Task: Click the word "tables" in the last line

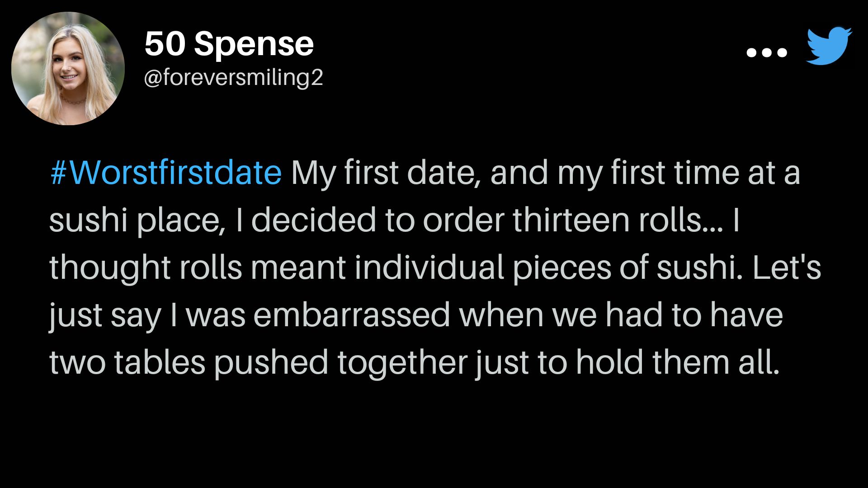Action: click(160, 362)
